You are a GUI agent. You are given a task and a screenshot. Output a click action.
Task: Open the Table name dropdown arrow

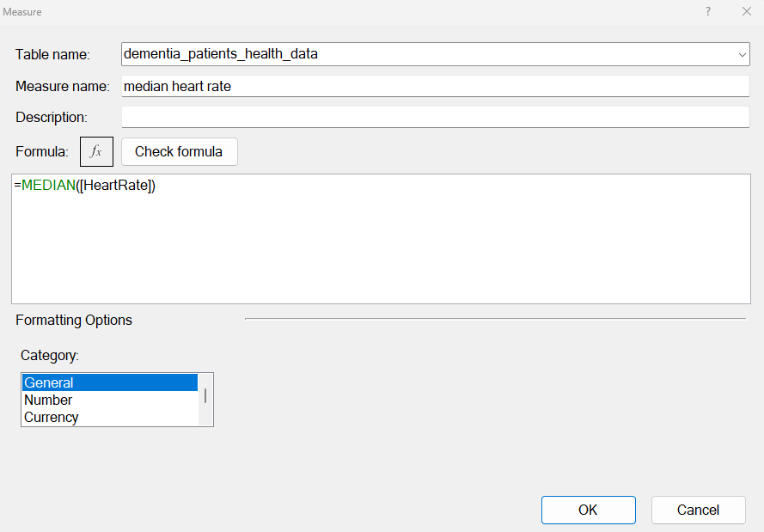tap(741, 54)
